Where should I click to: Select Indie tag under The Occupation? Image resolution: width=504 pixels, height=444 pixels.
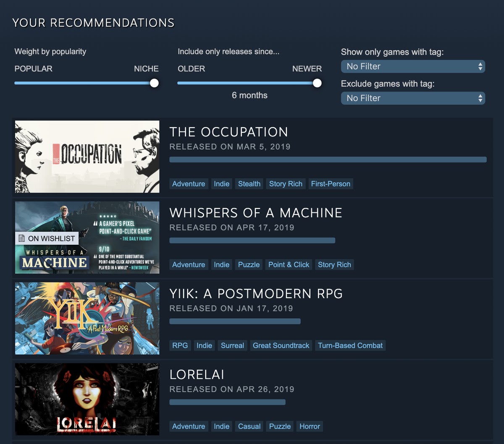pyautogui.click(x=221, y=184)
